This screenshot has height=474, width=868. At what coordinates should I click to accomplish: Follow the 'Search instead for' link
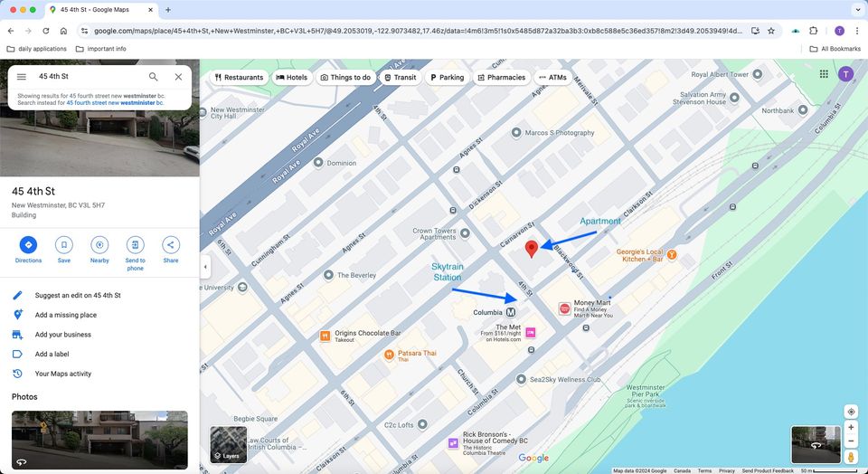coord(115,103)
